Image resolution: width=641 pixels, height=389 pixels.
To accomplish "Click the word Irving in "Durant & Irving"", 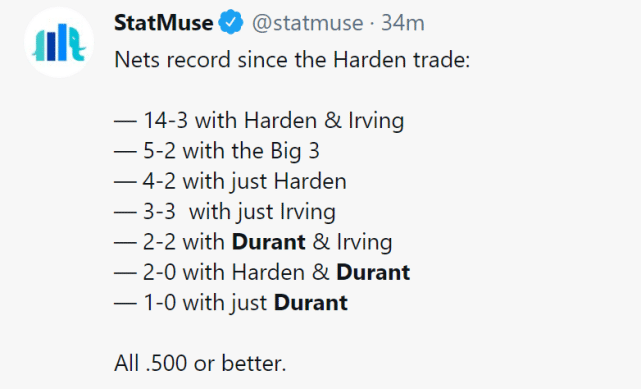I will point(364,243).
